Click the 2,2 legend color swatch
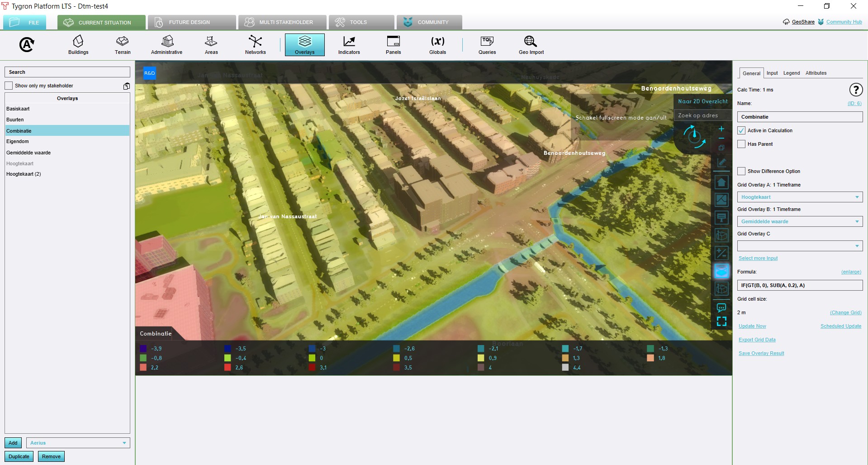Image resolution: width=868 pixels, height=465 pixels. coord(143,368)
